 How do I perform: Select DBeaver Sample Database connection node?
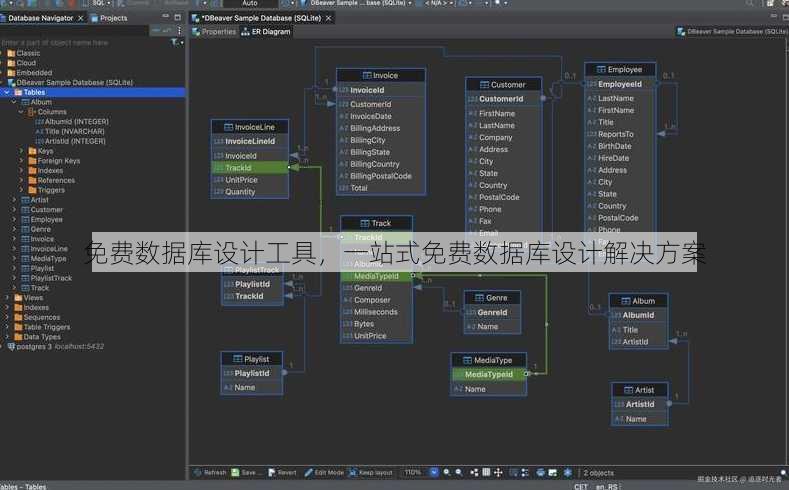[x=70, y=83]
